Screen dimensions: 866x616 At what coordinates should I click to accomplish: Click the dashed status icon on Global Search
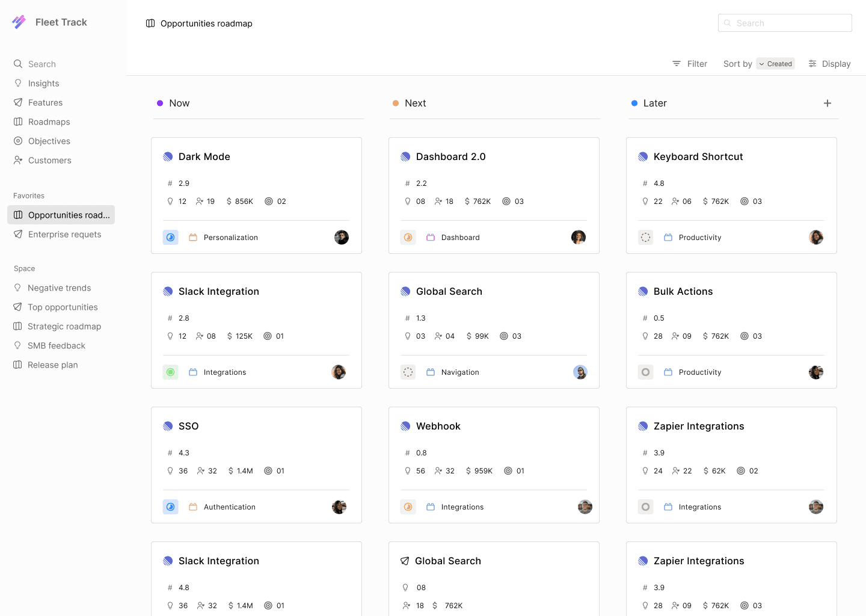coord(408,372)
